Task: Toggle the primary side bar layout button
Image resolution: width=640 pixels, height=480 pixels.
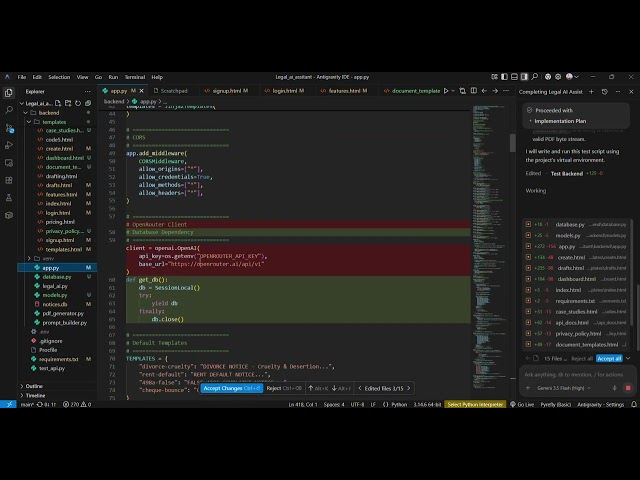Action: click(504, 77)
